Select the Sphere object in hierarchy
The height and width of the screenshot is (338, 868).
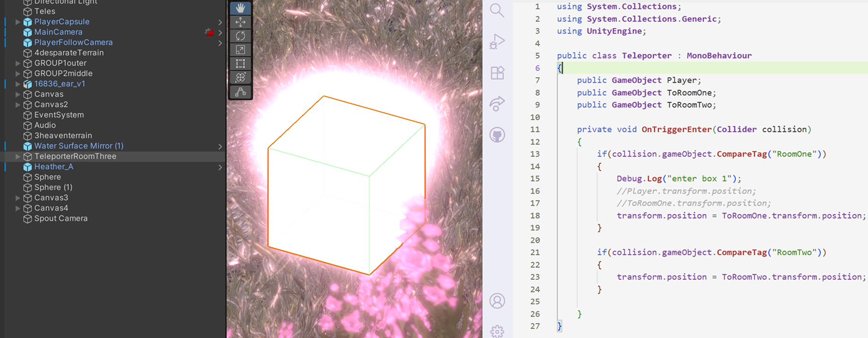(47, 177)
